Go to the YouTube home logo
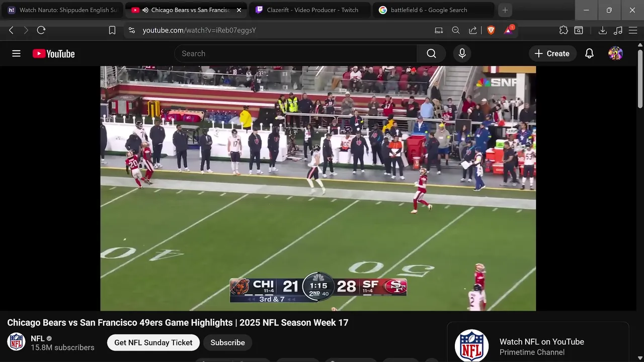The image size is (644, 362). tap(53, 54)
